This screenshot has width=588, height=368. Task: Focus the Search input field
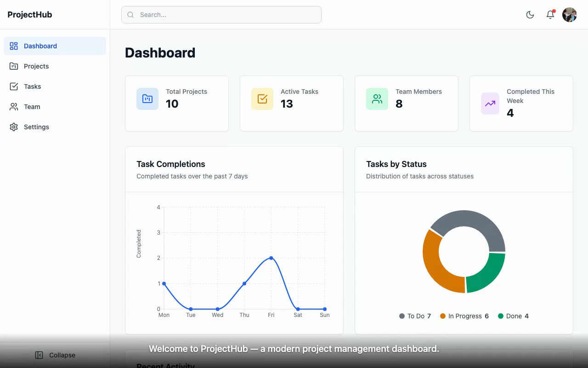(x=221, y=15)
